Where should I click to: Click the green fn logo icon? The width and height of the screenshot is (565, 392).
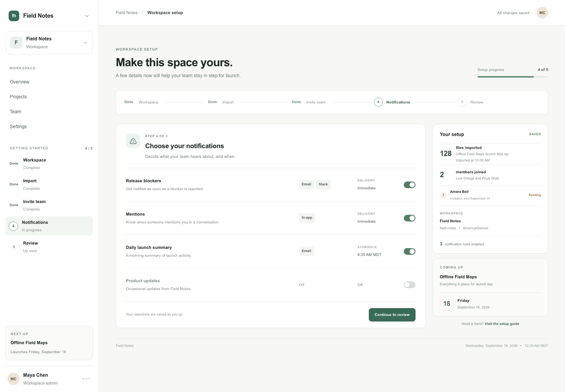14,16
